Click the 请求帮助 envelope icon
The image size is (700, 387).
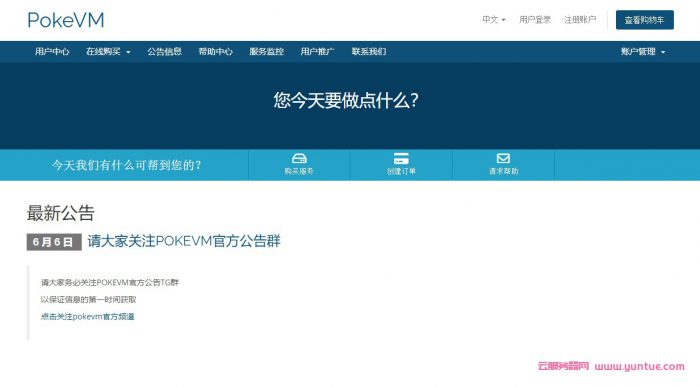pos(503,158)
